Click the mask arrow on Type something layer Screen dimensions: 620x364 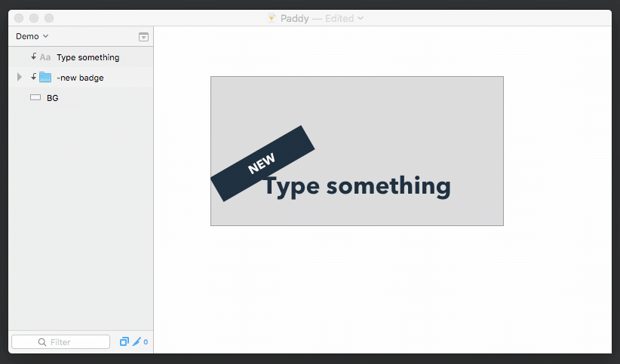coord(34,56)
